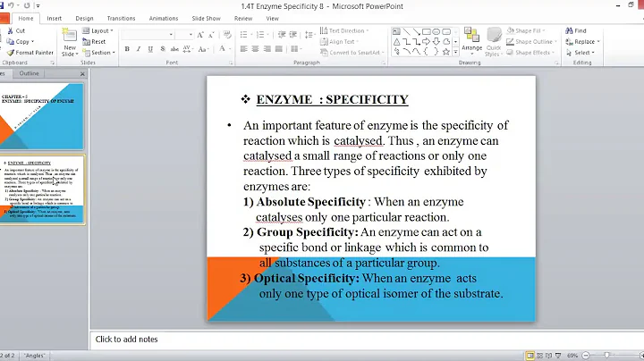
Task: Select the Cloud shape
Action: click(446, 42)
